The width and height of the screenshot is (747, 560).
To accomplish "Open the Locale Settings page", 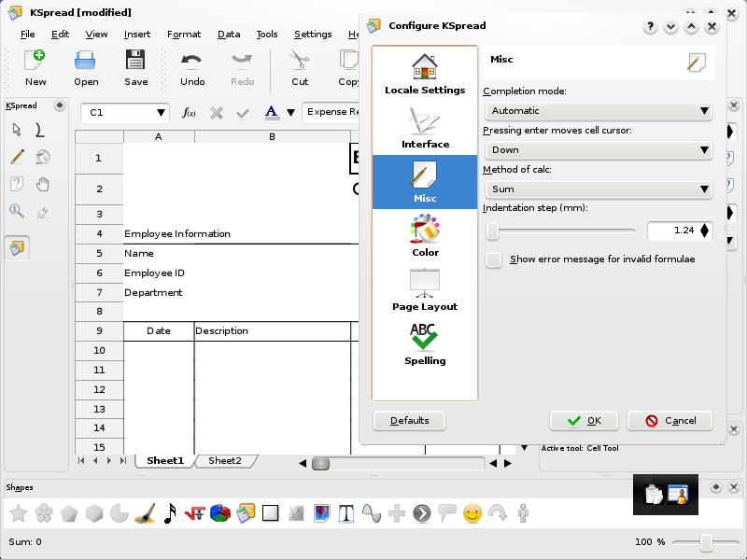I will coord(425,74).
